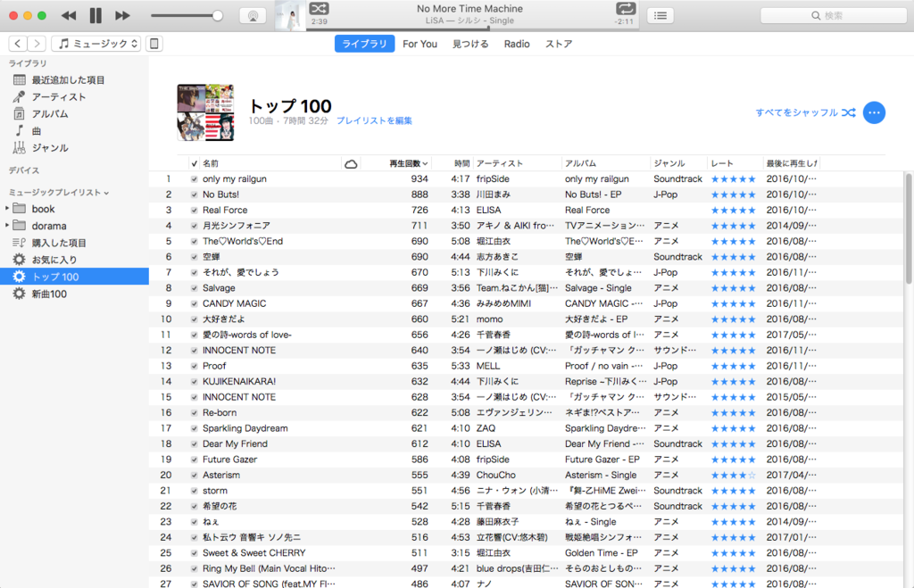Click the プレイリストを編集 link
Screen dimensions: 914x588
[x=374, y=120]
